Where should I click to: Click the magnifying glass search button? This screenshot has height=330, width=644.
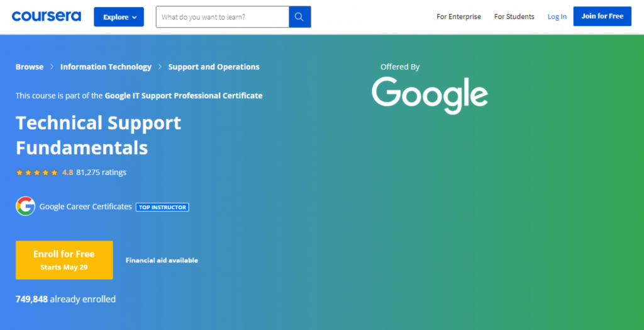(299, 17)
